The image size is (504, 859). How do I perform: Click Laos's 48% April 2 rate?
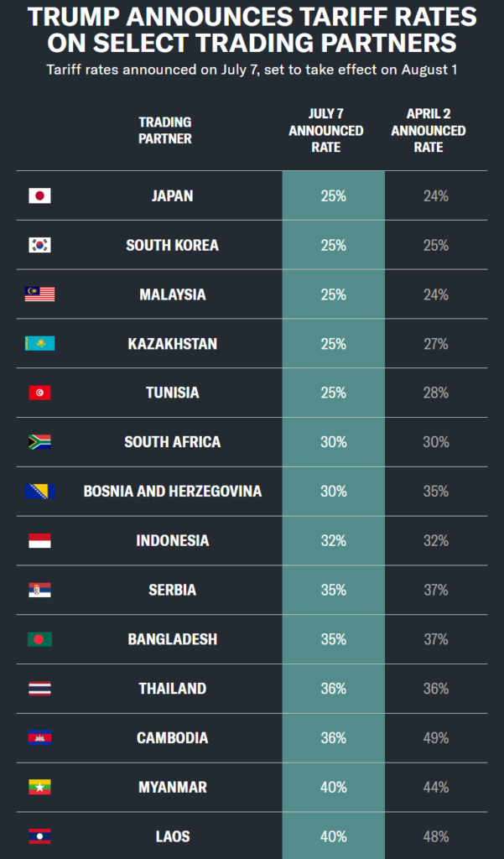point(436,836)
